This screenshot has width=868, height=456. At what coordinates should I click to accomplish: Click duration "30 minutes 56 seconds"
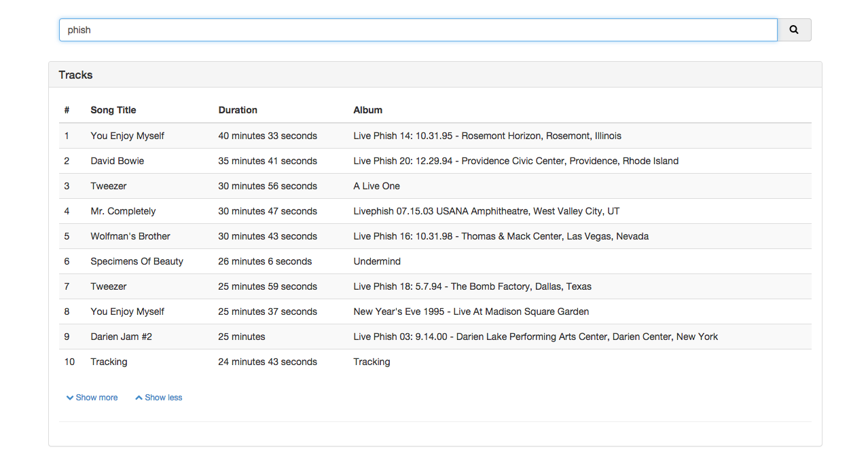pos(268,186)
